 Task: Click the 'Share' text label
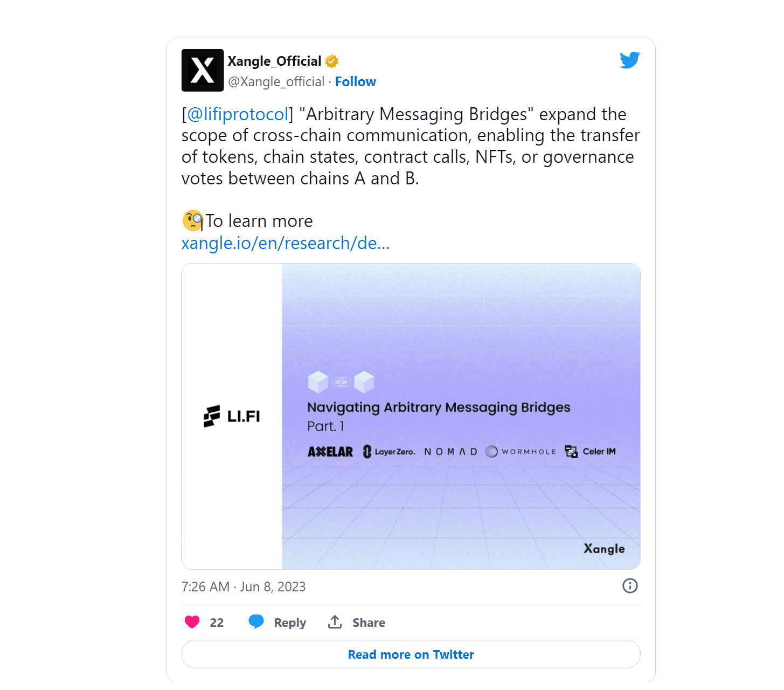pos(368,622)
